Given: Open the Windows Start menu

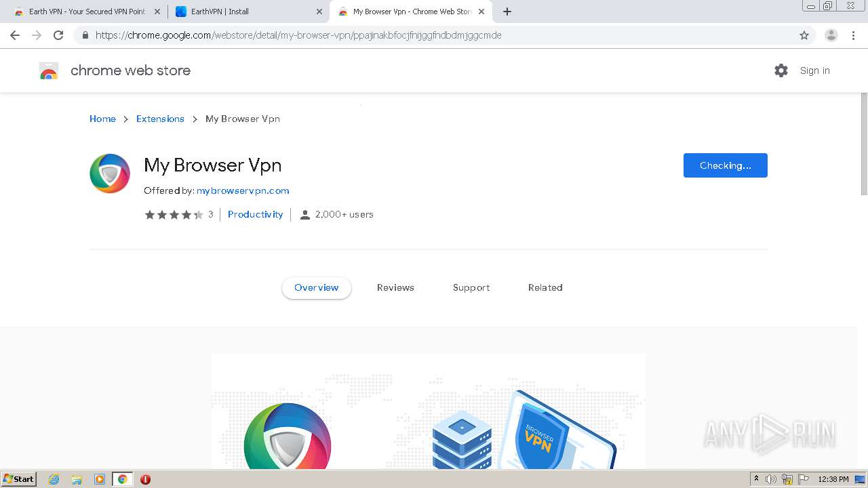Looking at the screenshot, I should click(x=19, y=479).
